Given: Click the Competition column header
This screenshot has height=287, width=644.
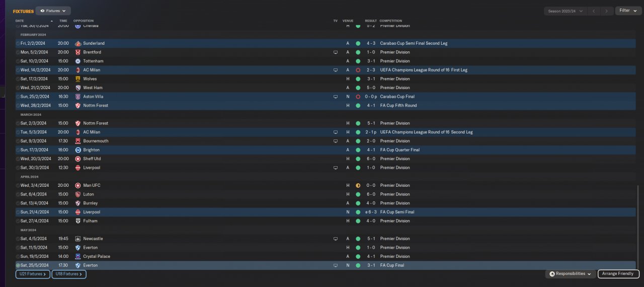Looking at the screenshot, I should pos(391,21).
